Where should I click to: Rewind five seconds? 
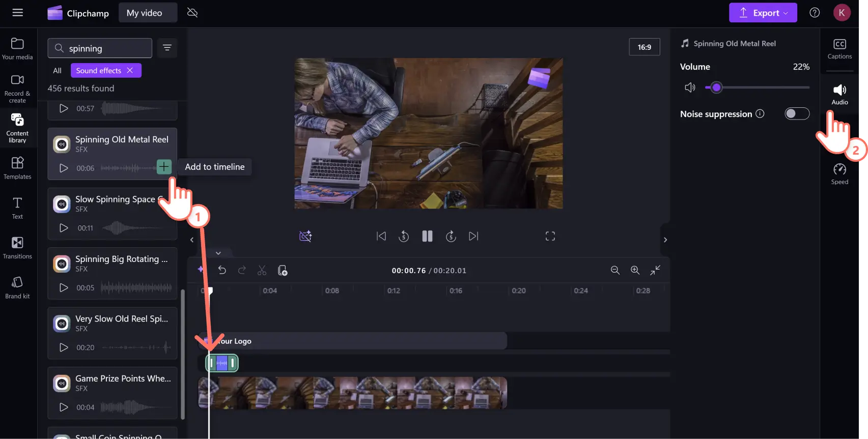tap(404, 236)
